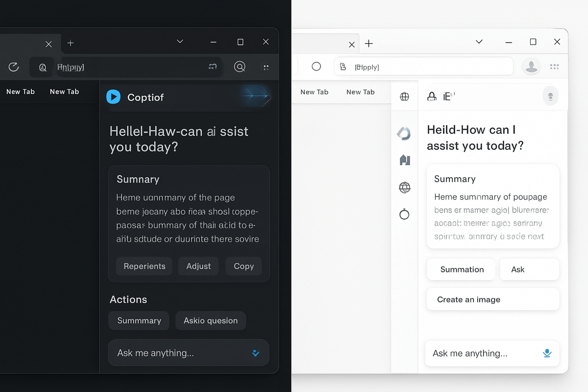Open a new tab with plus in light window

point(369,44)
